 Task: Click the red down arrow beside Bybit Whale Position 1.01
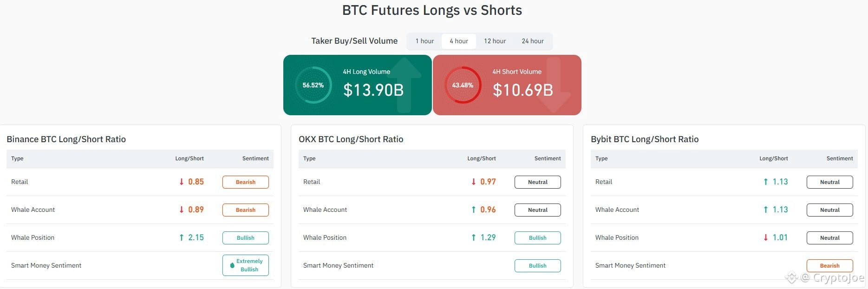tap(766, 238)
